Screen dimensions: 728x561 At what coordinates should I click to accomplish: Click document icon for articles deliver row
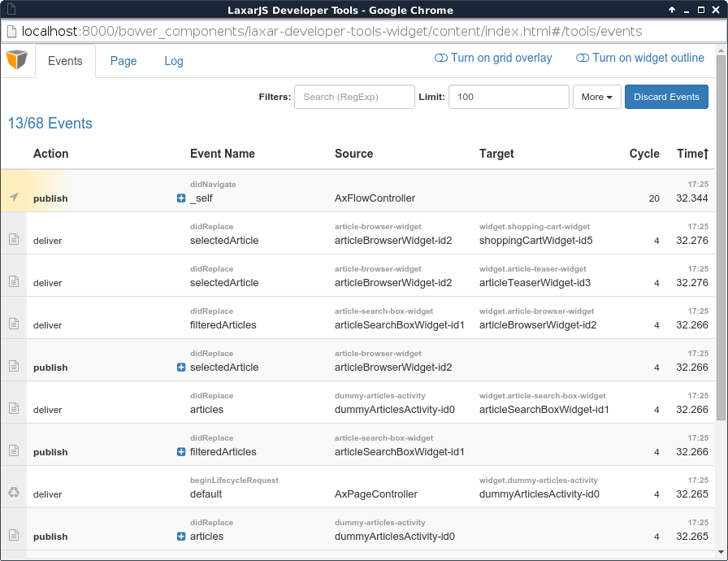[x=14, y=408]
